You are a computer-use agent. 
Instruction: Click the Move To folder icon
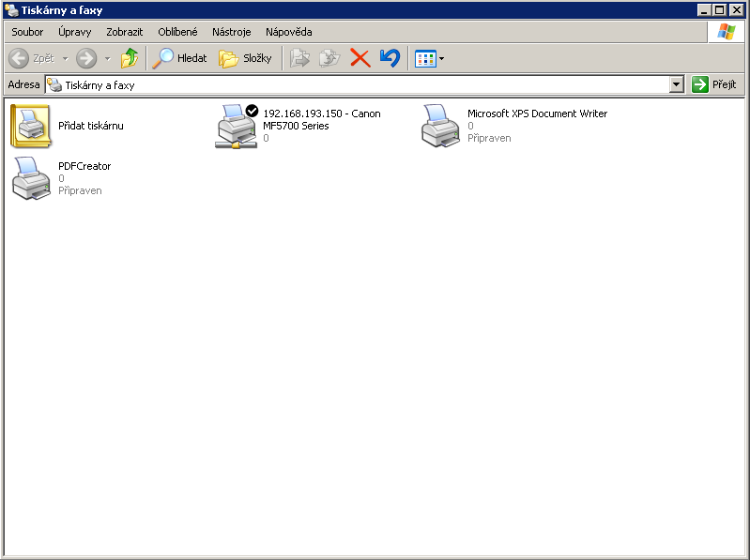pos(299,58)
